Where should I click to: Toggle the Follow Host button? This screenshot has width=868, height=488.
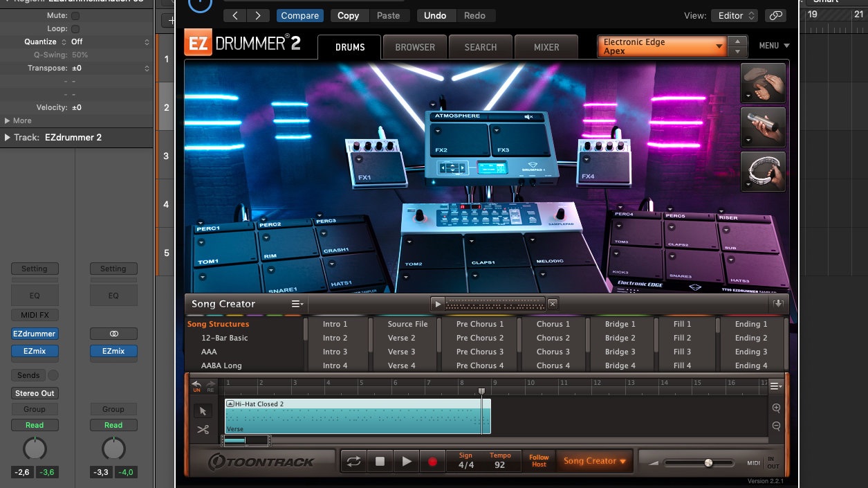(539, 461)
